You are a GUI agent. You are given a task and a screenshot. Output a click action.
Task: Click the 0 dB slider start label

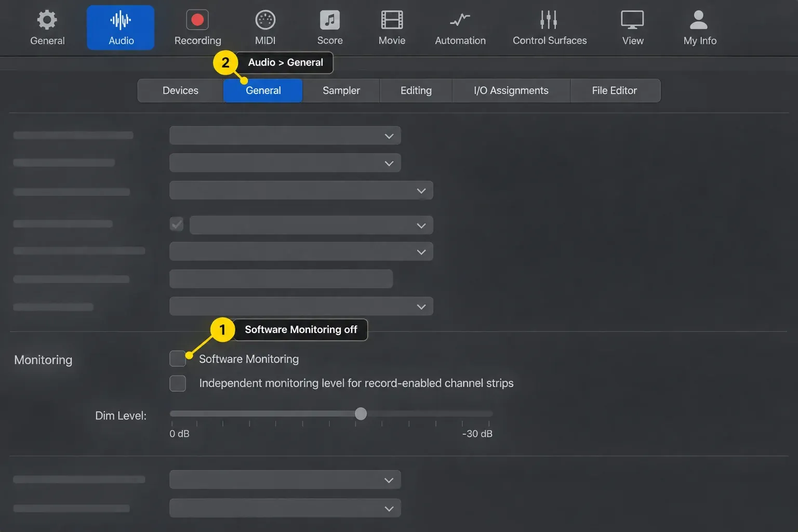[179, 434]
